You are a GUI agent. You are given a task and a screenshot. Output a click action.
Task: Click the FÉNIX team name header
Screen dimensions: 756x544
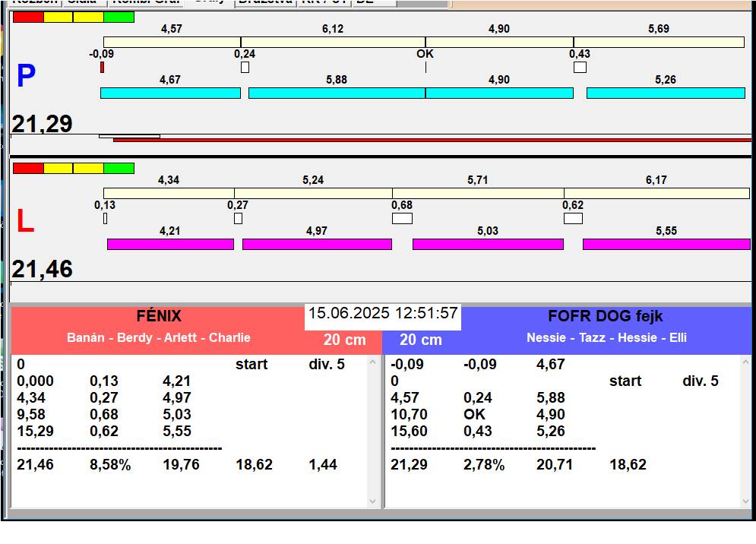coord(159,317)
